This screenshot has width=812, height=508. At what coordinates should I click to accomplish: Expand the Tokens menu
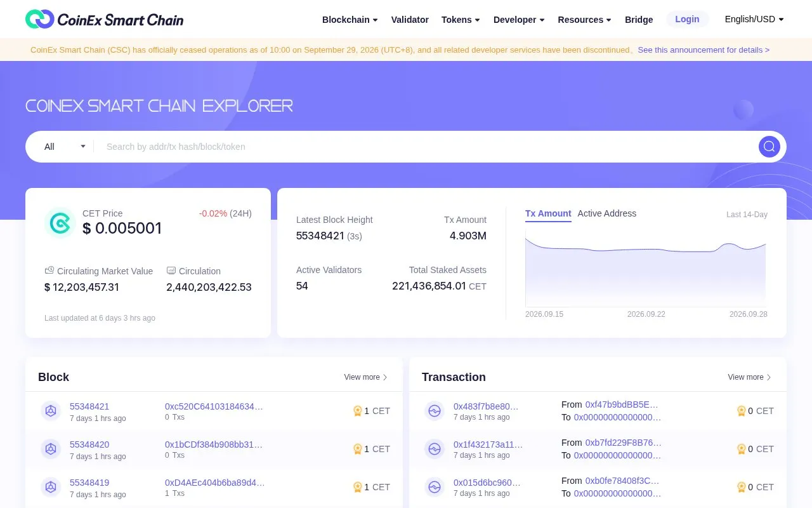(461, 20)
